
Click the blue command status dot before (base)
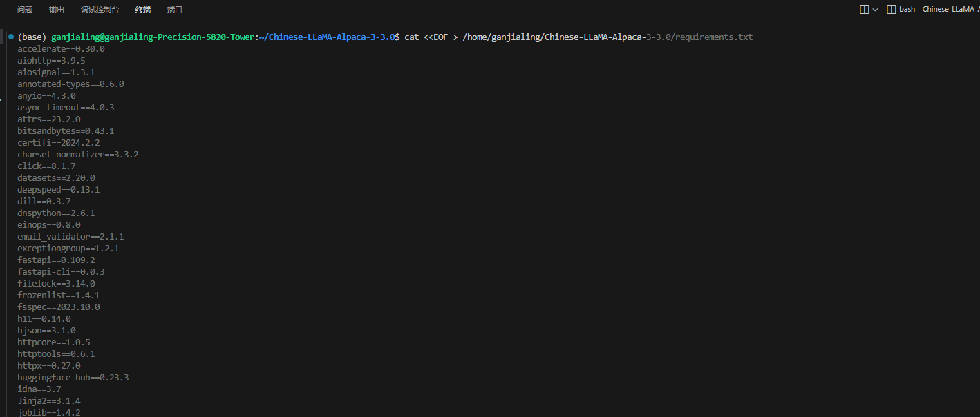click(x=11, y=36)
